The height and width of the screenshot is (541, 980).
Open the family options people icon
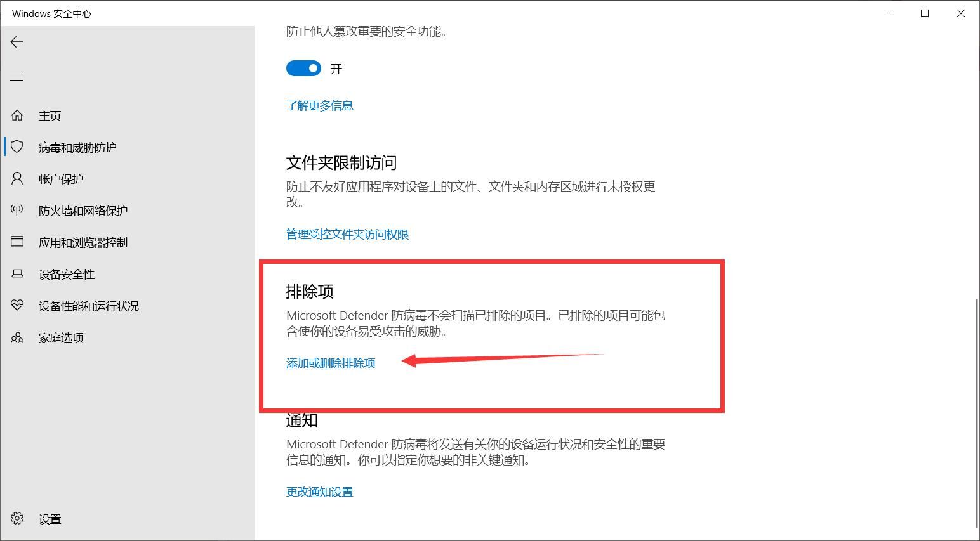pyautogui.click(x=17, y=337)
